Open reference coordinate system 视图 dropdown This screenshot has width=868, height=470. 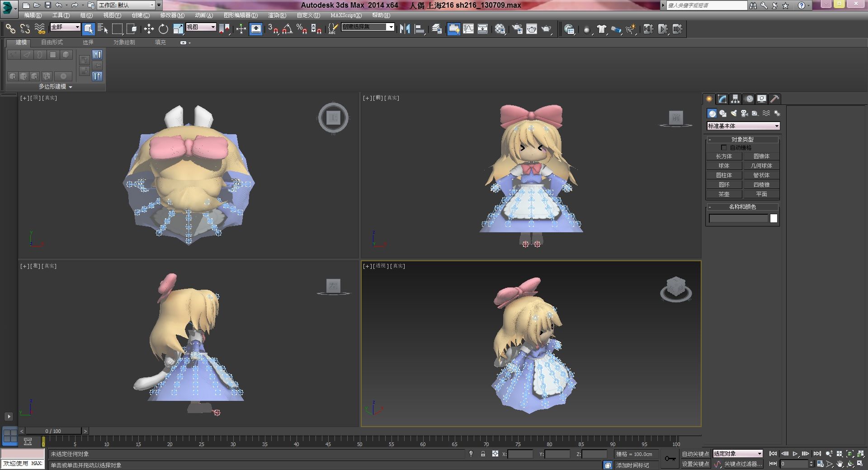coord(201,27)
